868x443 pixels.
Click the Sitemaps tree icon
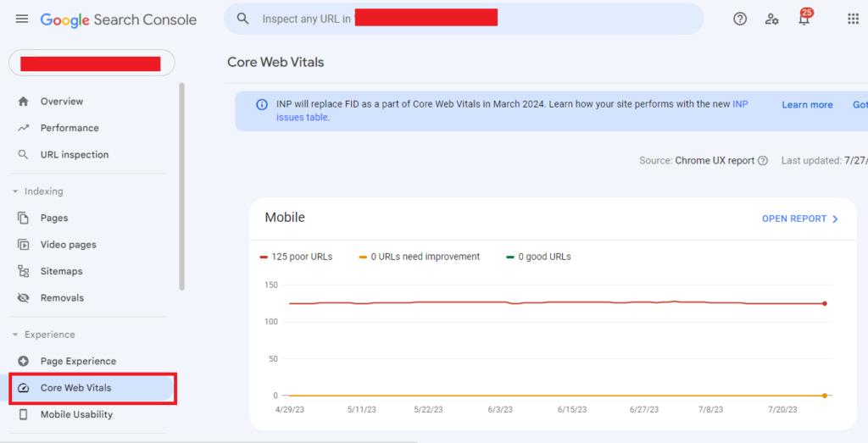(x=23, y=271)
